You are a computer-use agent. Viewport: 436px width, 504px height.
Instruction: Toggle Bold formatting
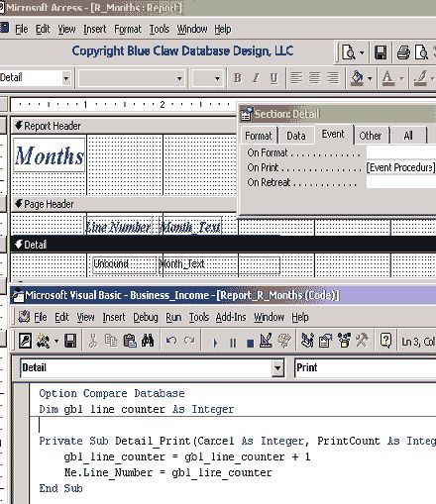[237, 78]
